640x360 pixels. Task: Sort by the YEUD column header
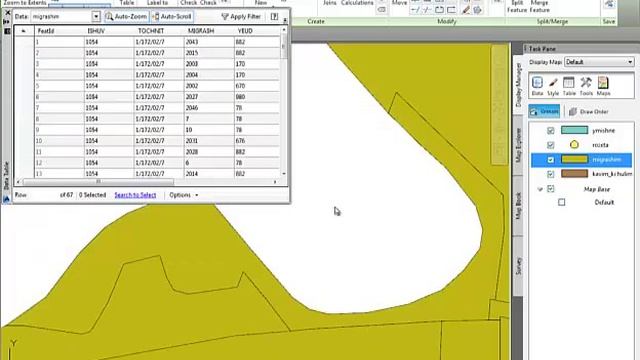[x=257, y=31]
